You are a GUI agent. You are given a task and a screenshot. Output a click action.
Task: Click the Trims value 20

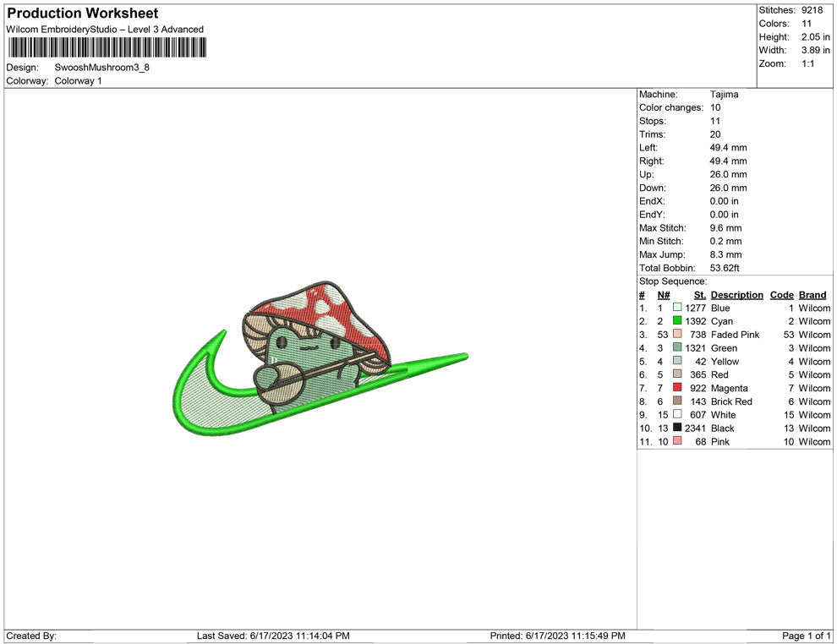714,134
